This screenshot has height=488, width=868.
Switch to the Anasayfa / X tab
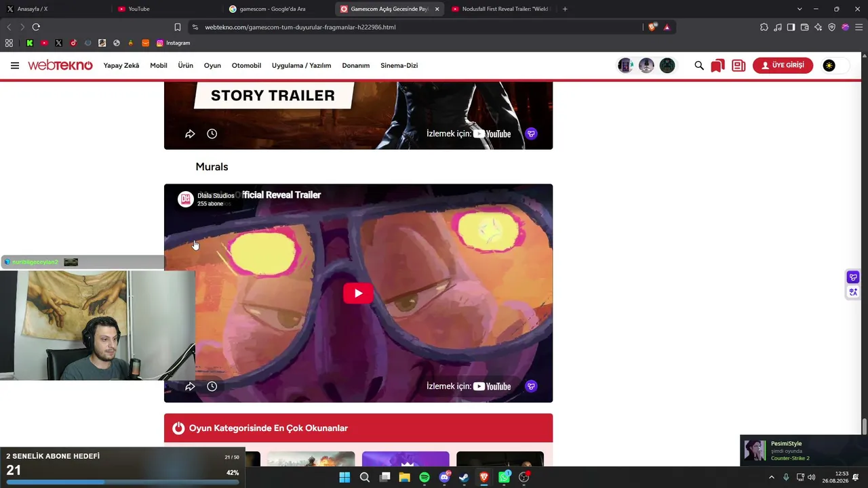(x=56, y=9)
